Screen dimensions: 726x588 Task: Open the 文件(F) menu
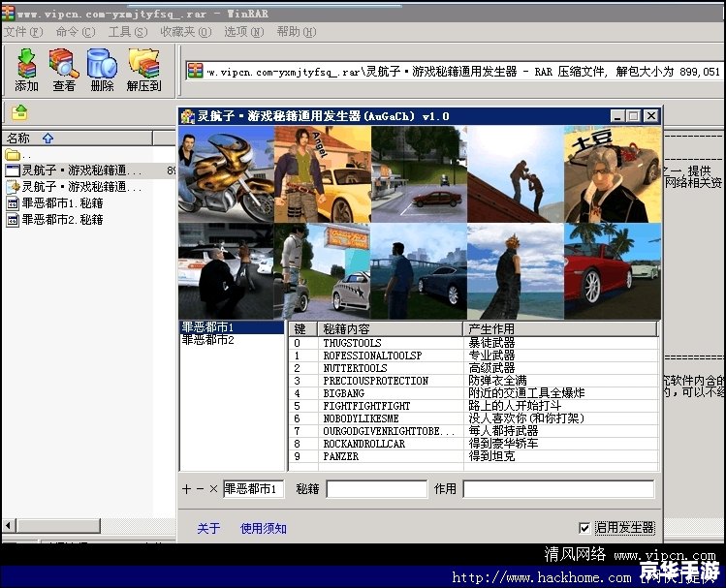pos(23,32)
